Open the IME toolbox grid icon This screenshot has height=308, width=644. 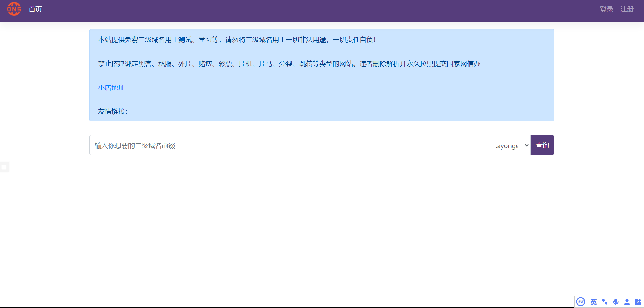(x=638, y=302)
